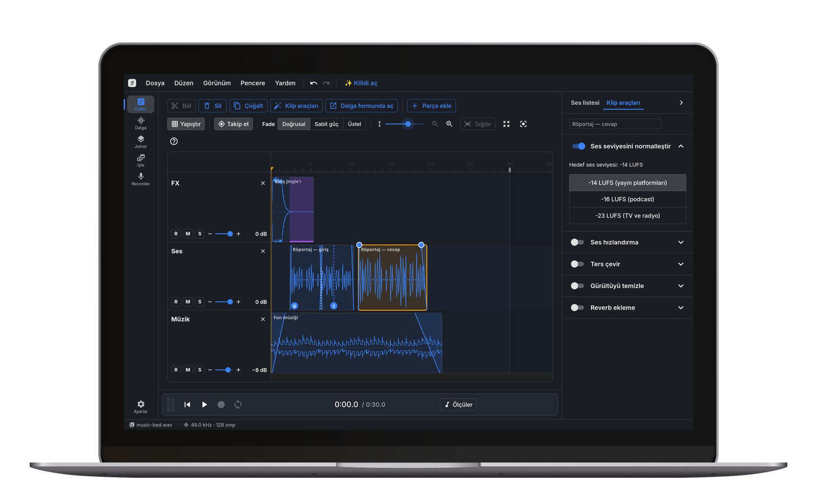Switch to Ses listesi tab
Image resolution: width=817 pixels, height=504 pixels.
[x=585, y=103]
